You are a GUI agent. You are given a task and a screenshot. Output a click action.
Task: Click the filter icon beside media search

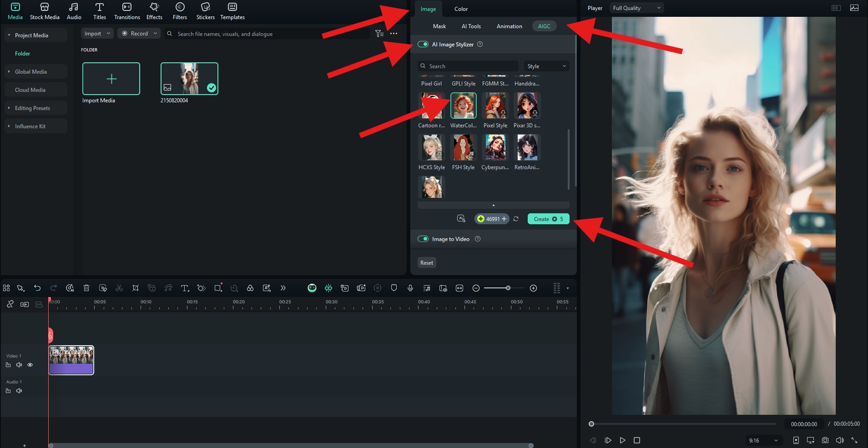[x=379, y=34]
